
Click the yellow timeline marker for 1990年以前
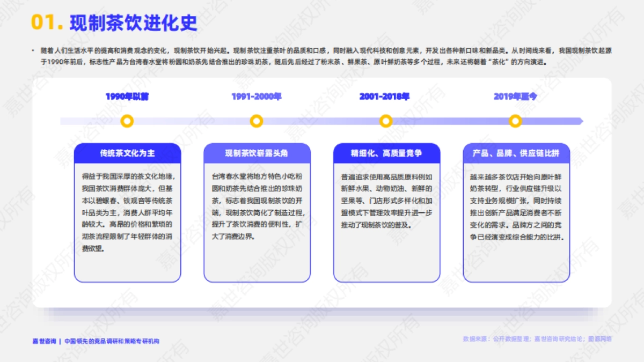[x=127, y=121]
